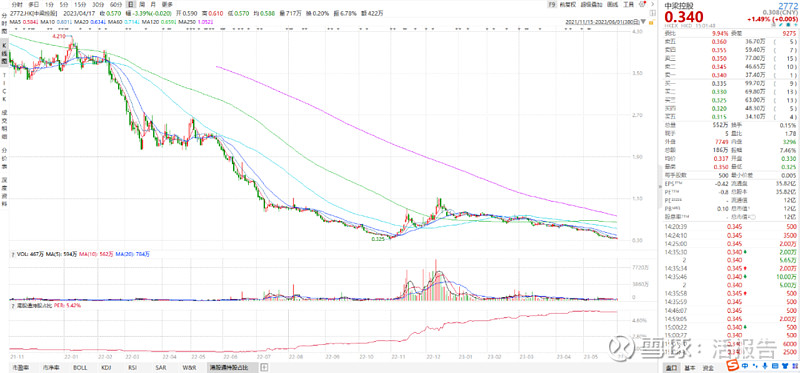This screenshot has width=800, height=373.
Task: Select the 30分 period
Action: click(x=97, y=4)
